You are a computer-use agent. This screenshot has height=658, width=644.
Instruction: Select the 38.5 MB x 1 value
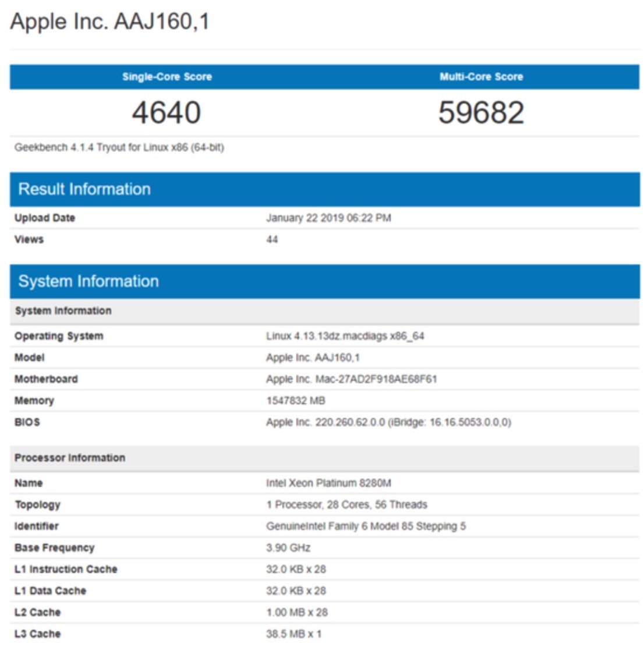293,634
